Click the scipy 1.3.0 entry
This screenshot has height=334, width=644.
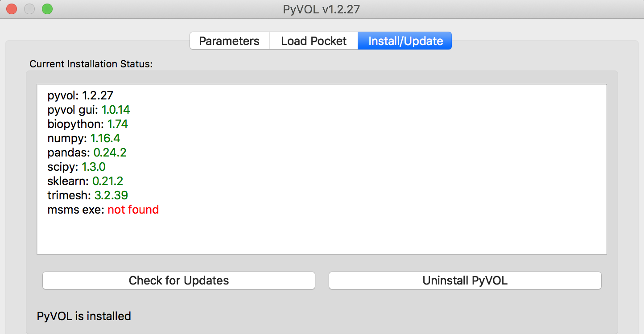point(76,167)
